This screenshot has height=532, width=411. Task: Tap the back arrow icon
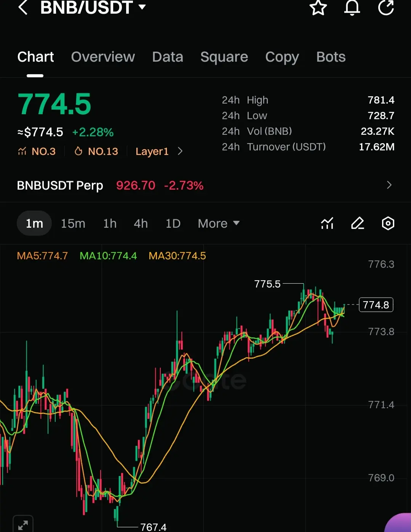23,7
